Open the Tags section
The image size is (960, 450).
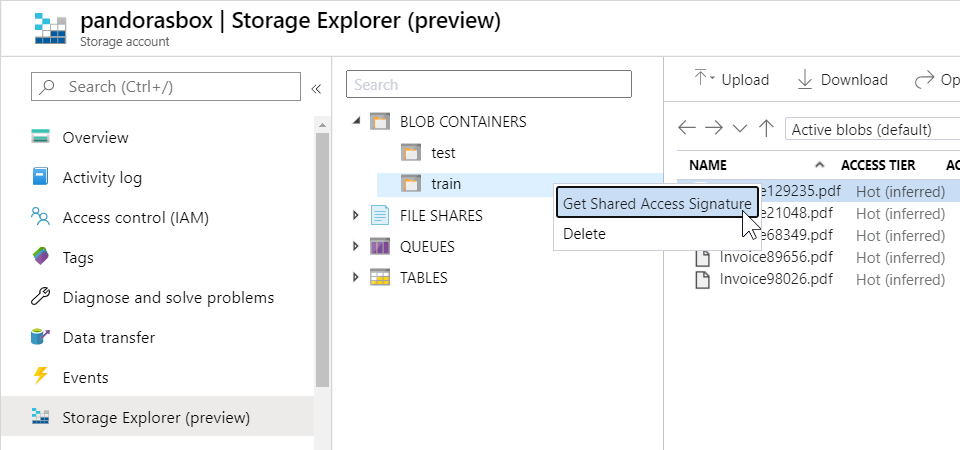coord(78,258)
